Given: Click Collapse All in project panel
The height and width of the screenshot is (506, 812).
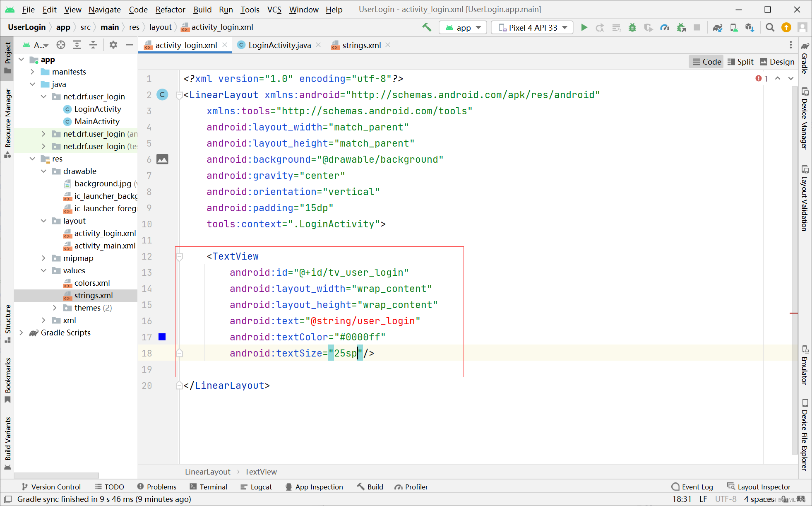Looking at the screenshot, I should click(x=93, y=45).
